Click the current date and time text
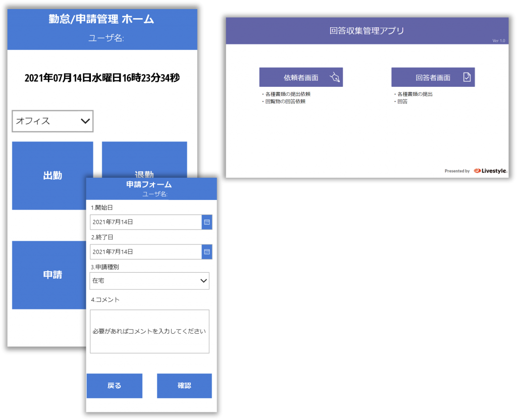Image resolution: width=517 pixels, height=420 pixels. (102, 78)
